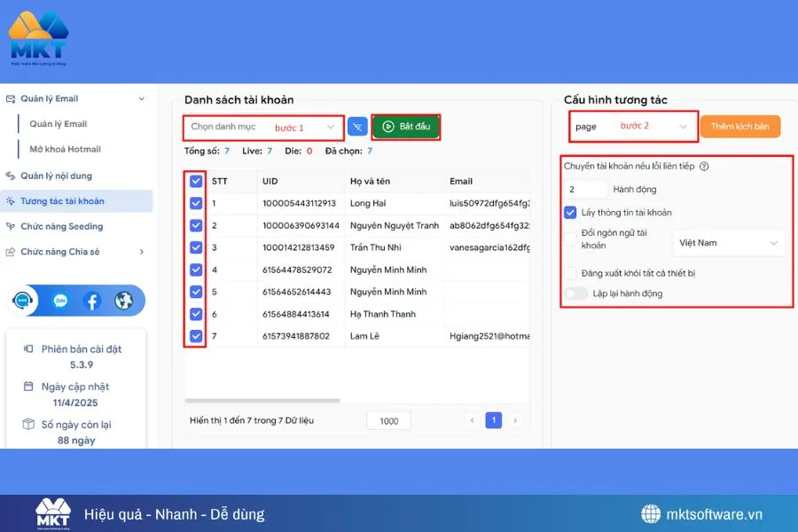Click the filter clear icon beside category dropdown

pos(357,127)
